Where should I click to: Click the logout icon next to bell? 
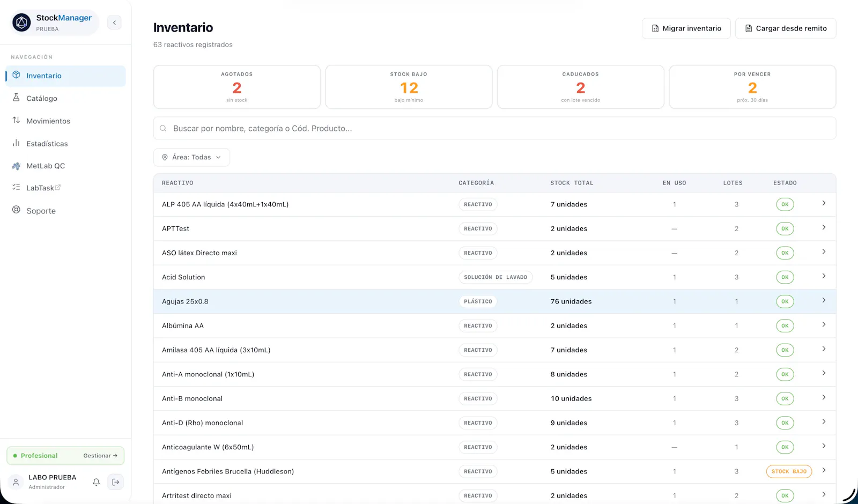coord(115,482)
